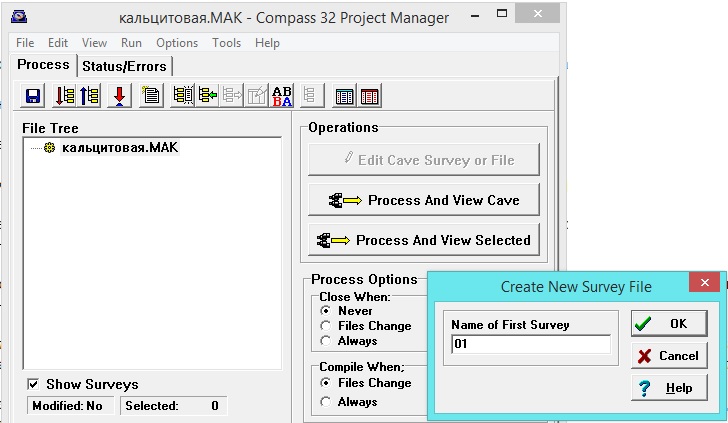Select Always under Compile When
The image size is (728, 423).
pos(326,401)
